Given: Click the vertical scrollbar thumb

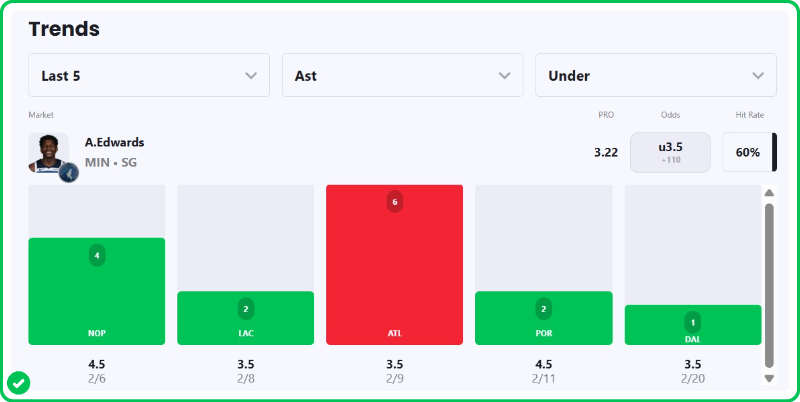Looking at the screenshot, I should (x=769, y=285).
